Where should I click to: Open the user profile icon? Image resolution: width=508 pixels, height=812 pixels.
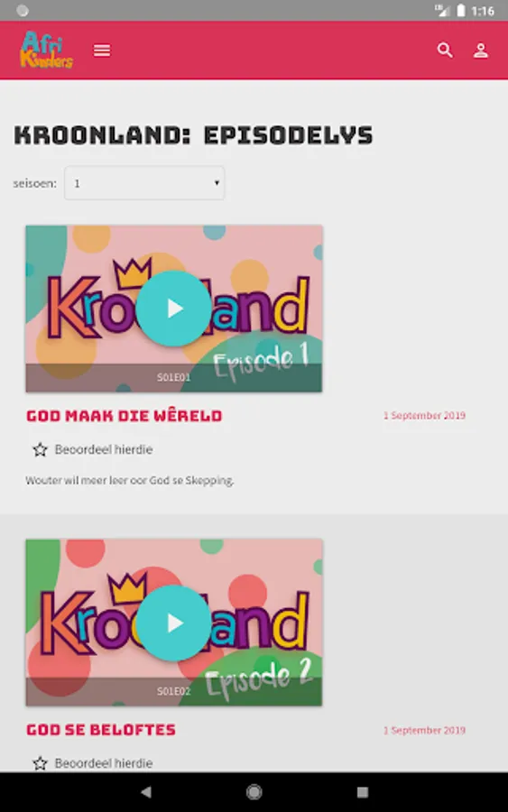(481, 51)
